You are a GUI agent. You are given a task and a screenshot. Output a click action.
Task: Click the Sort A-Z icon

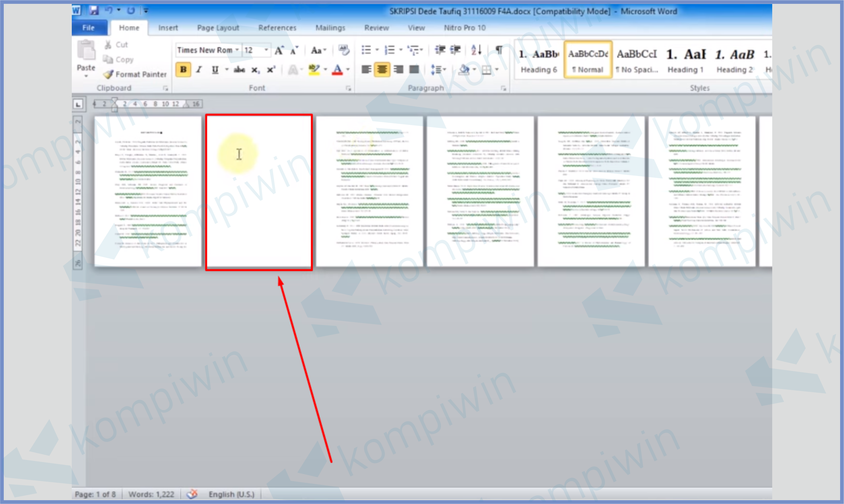[476, 50]
